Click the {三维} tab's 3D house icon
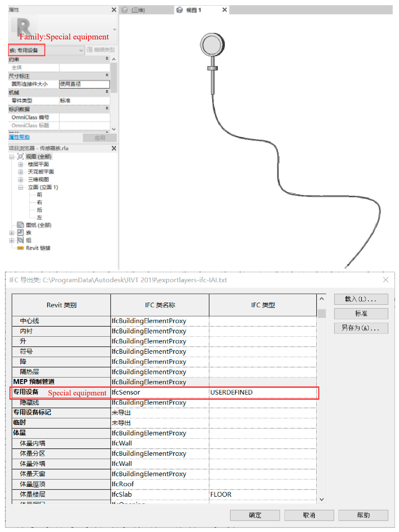Screen dimensions: 399x532 124,10
